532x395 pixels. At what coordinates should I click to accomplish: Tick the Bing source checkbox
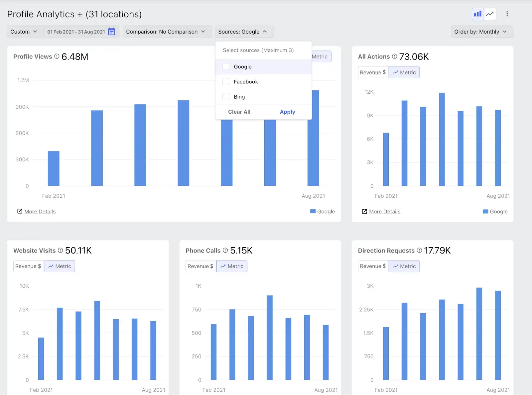click(226, 97)
